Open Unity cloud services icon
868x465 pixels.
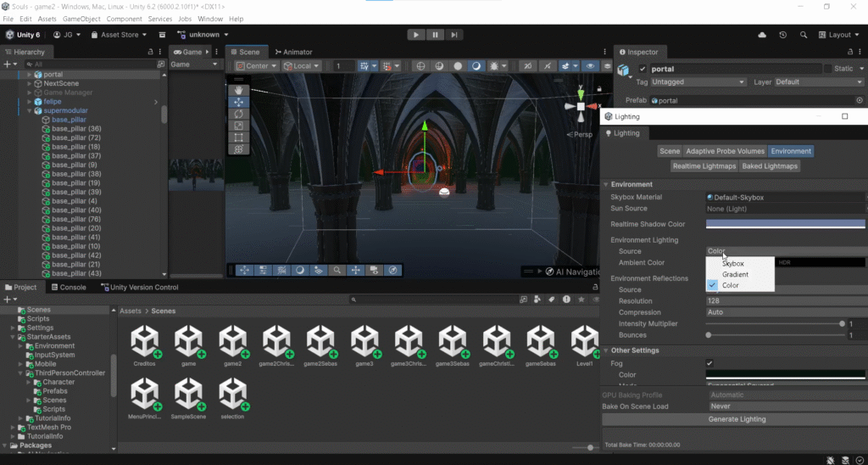tap(762, 35)
